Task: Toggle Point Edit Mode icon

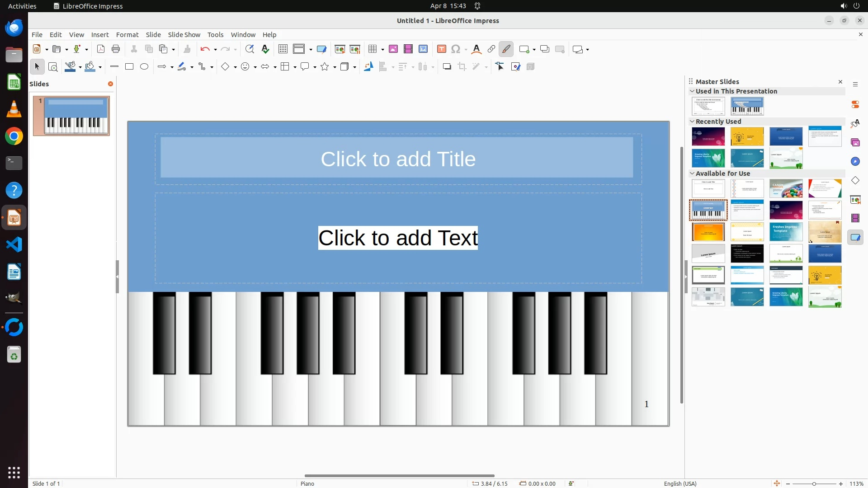Action: pos(500,67)
